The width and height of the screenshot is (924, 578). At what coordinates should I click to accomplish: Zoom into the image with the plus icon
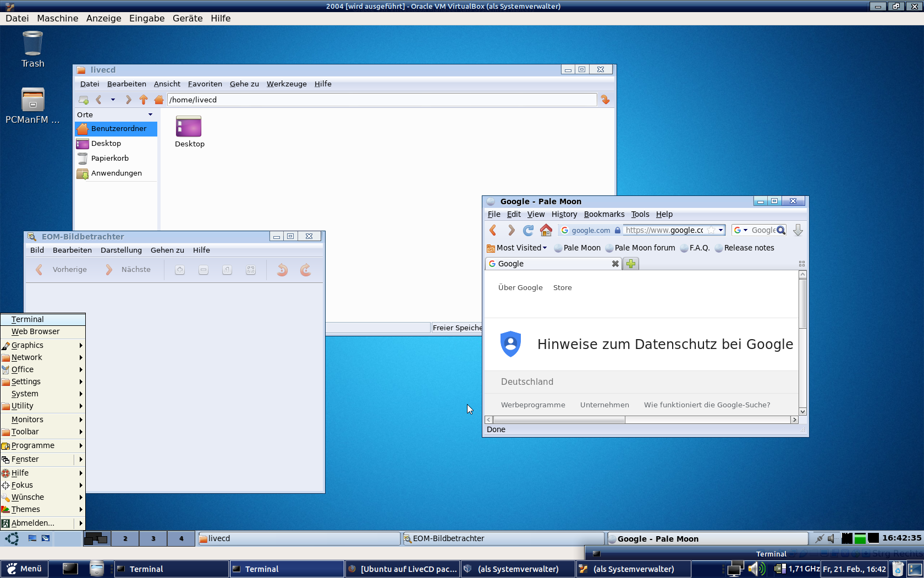coord(179,270)
